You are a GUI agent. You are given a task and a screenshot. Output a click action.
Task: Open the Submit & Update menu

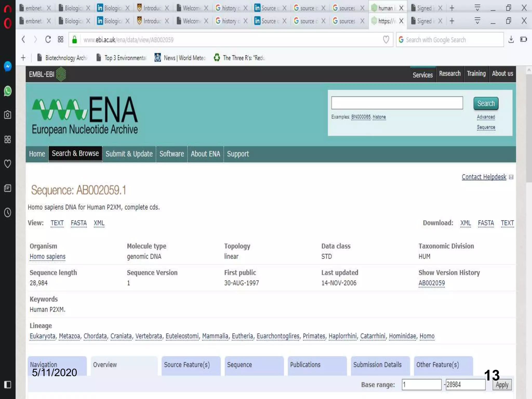pyautogui.click(x=129, y=154)
